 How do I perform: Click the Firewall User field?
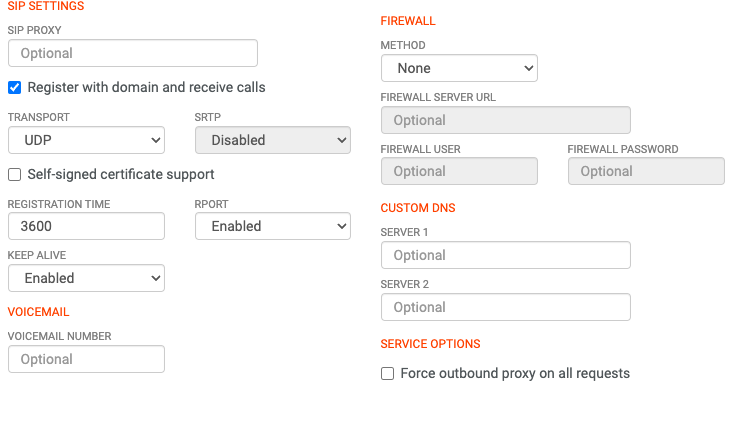(x=459, y=171)
